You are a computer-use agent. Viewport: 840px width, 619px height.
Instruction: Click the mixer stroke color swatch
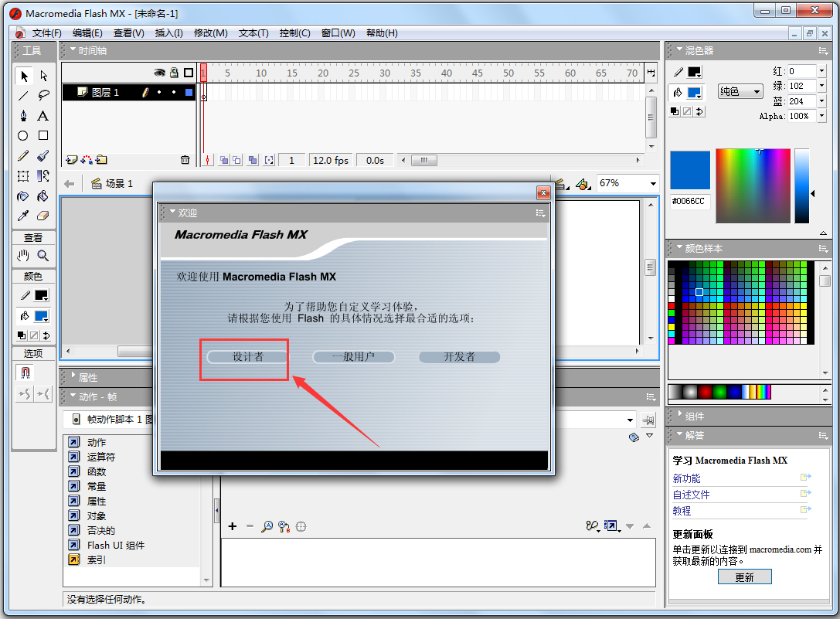click(694, 72)
